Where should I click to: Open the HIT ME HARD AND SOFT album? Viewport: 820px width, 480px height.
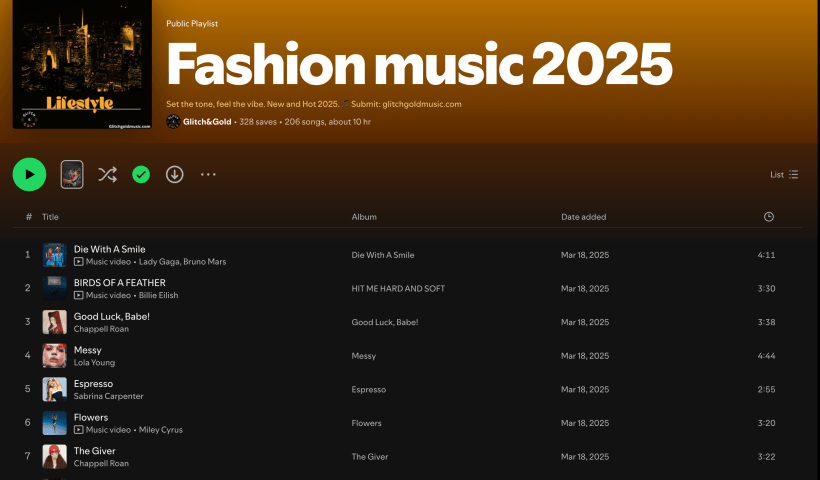[x=398, y=289]
